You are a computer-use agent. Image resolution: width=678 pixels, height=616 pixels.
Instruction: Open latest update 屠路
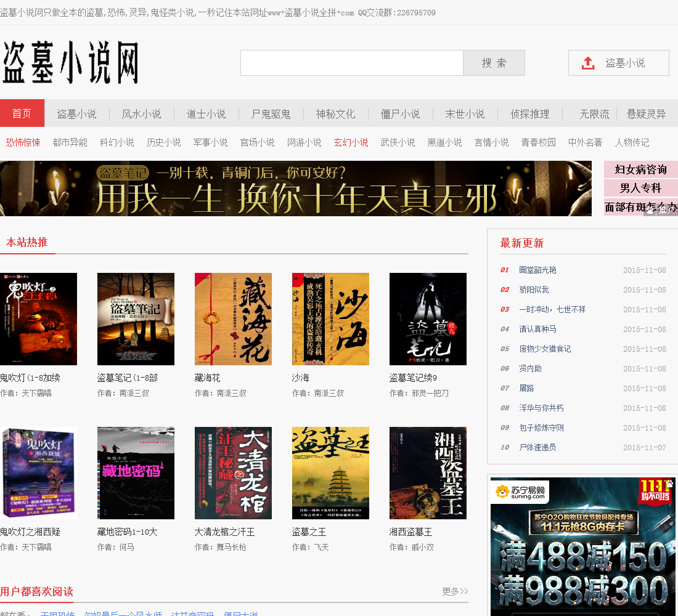coord(526,388)
